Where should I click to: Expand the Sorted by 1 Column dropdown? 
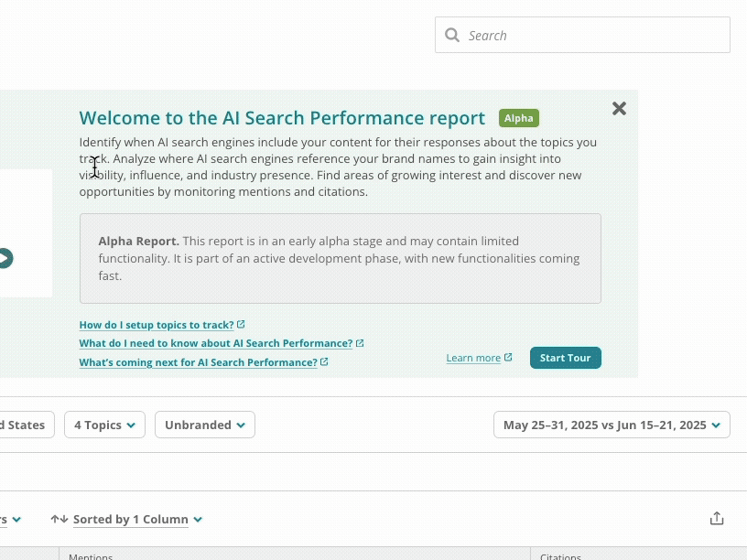(137, 519)
